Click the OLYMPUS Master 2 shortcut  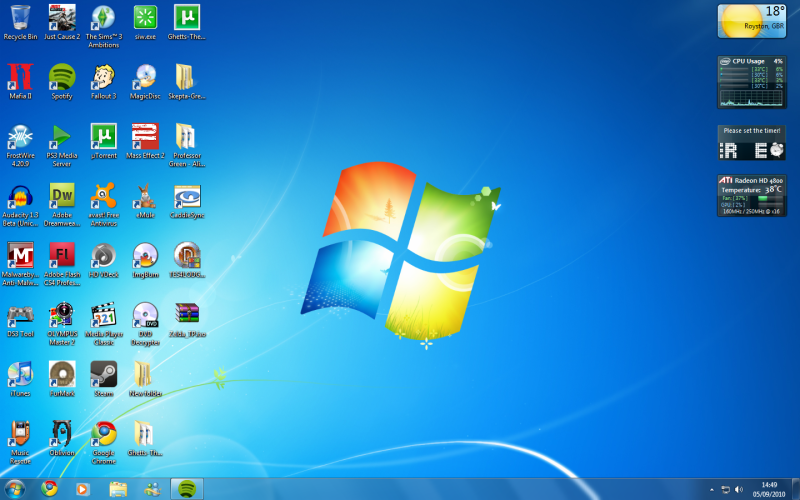(62, 324)
